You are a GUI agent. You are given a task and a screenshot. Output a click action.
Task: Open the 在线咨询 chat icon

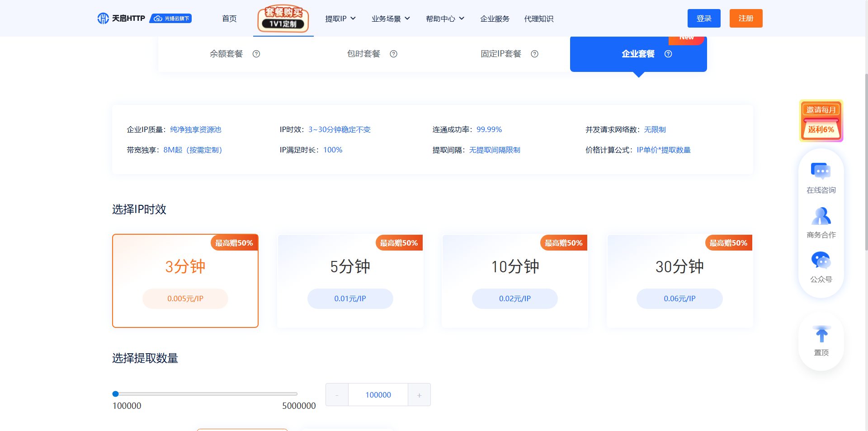(821, 171)
